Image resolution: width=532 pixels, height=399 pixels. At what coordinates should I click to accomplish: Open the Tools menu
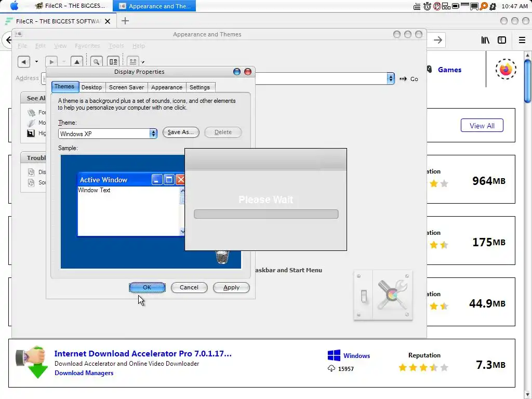pos(116,46)
